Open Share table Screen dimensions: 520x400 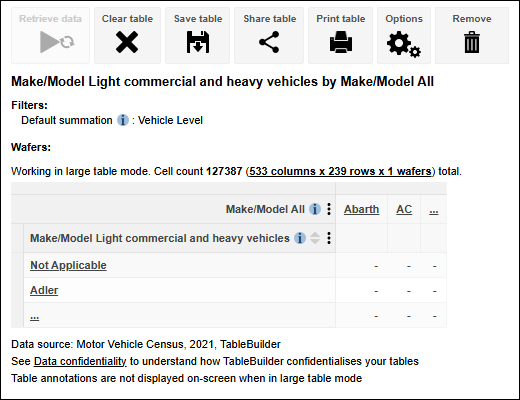(x=269, y=35)
